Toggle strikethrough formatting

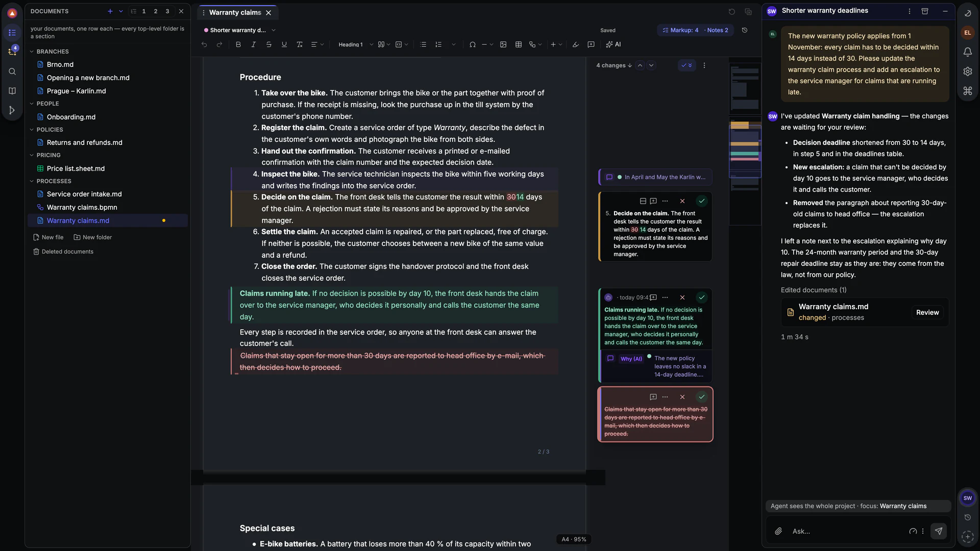[269, 45]
